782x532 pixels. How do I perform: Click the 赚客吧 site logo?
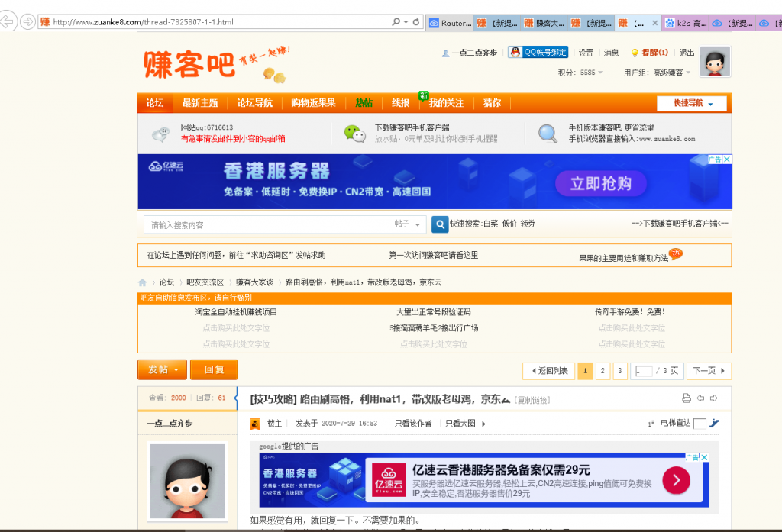(189, 65)
